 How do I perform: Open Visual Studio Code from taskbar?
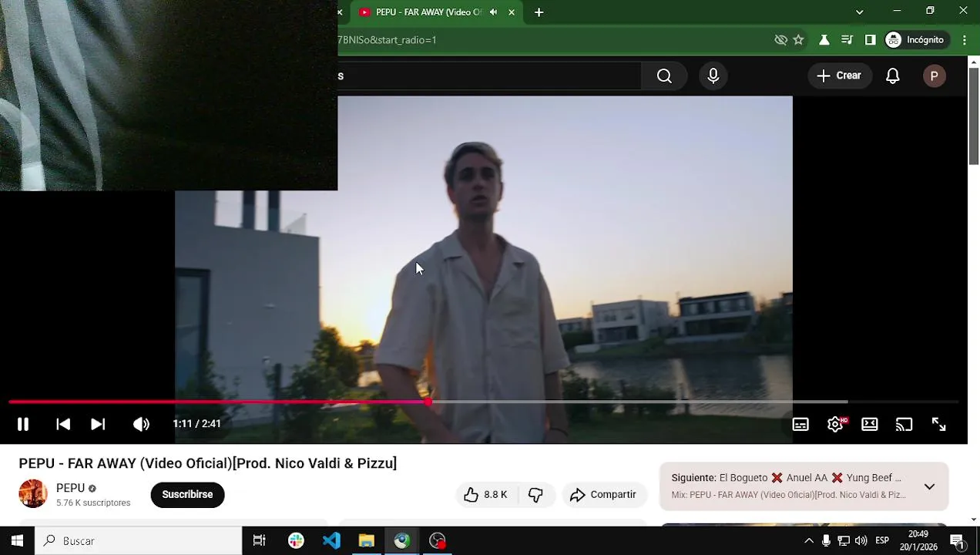(x=331, y=540)
